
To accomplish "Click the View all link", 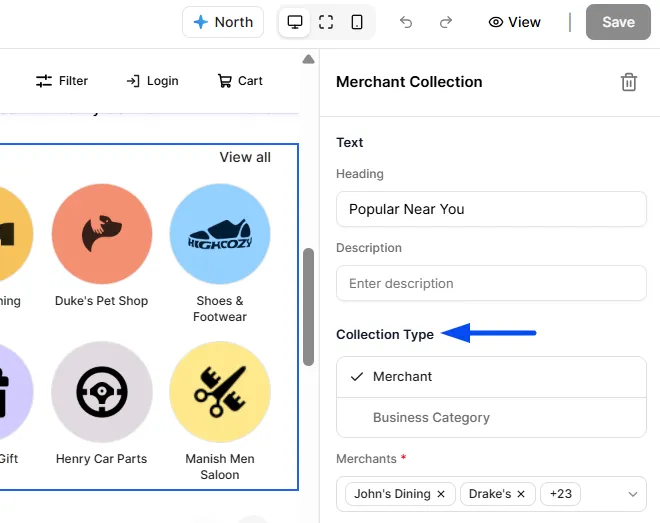I will point(245,157).
